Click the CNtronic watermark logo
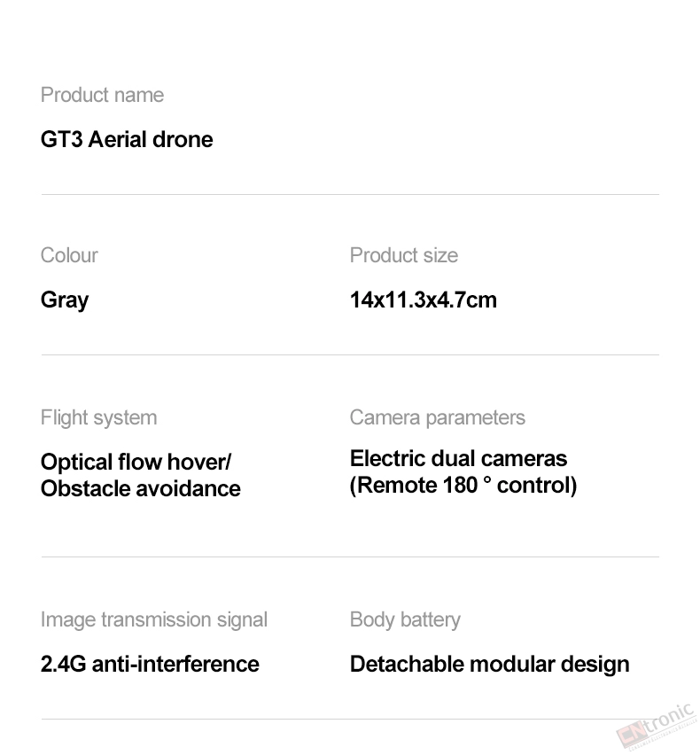Image resolution: width=700 pixels, height=755 pixels. pos(658,728)
